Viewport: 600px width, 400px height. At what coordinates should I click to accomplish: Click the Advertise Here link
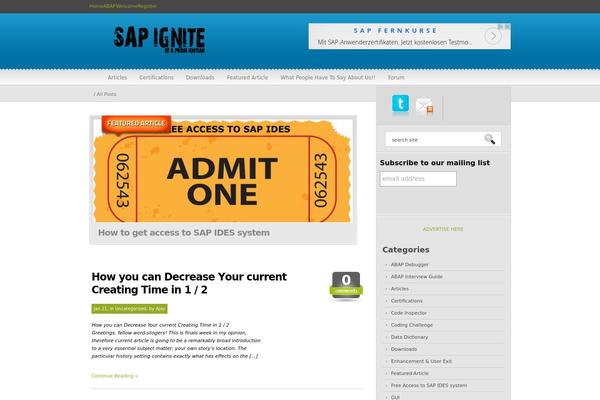pos(443,229)
